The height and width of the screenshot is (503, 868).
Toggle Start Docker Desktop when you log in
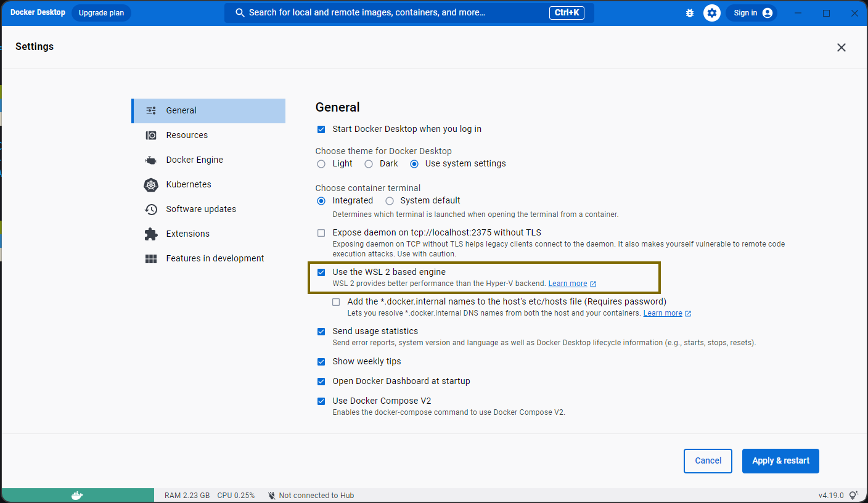(321, 129)
